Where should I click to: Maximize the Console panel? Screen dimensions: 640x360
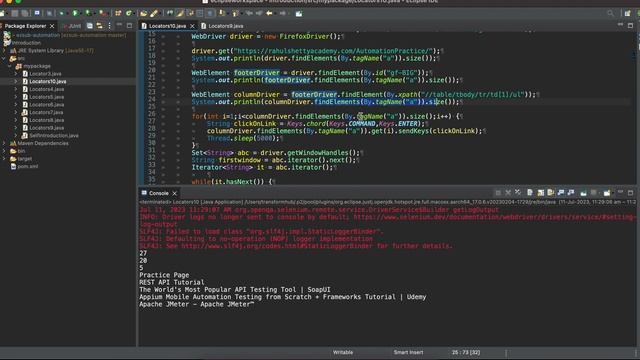(x=631, y=192)
